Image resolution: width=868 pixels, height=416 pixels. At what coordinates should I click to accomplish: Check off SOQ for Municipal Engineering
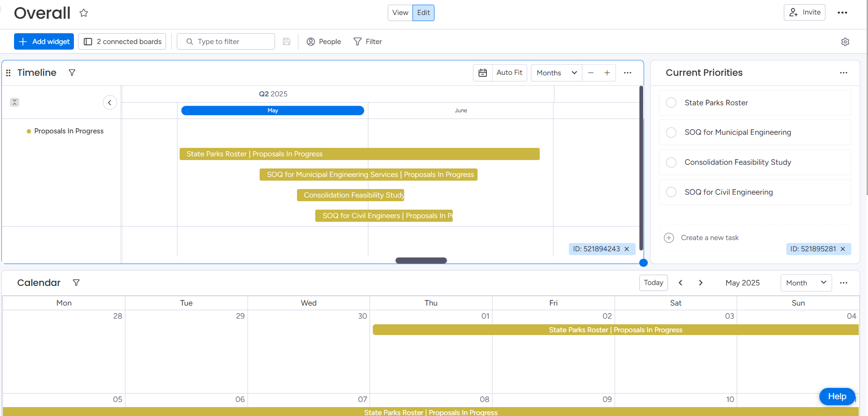pos(671,132)
